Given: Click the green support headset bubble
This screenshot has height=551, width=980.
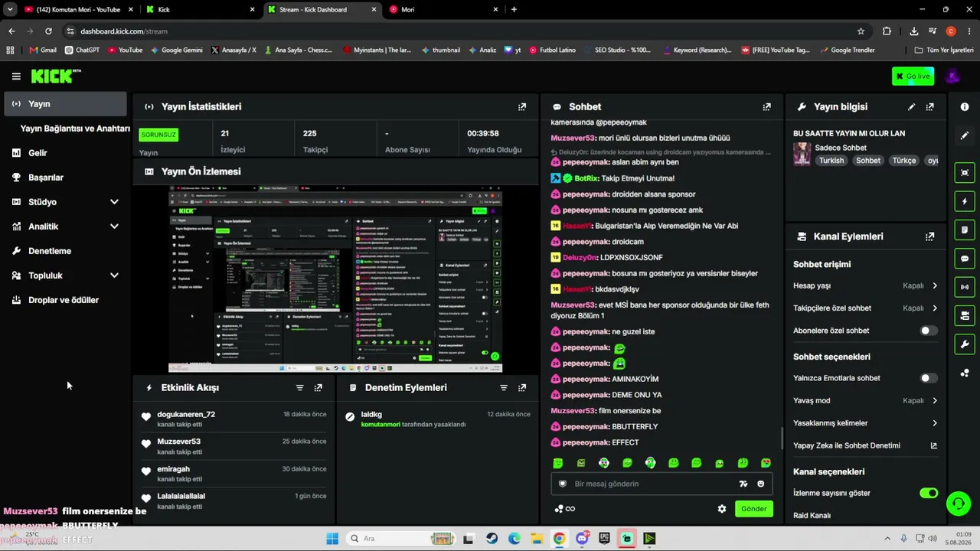Looking at the screenshot, I should click(958, 503).
